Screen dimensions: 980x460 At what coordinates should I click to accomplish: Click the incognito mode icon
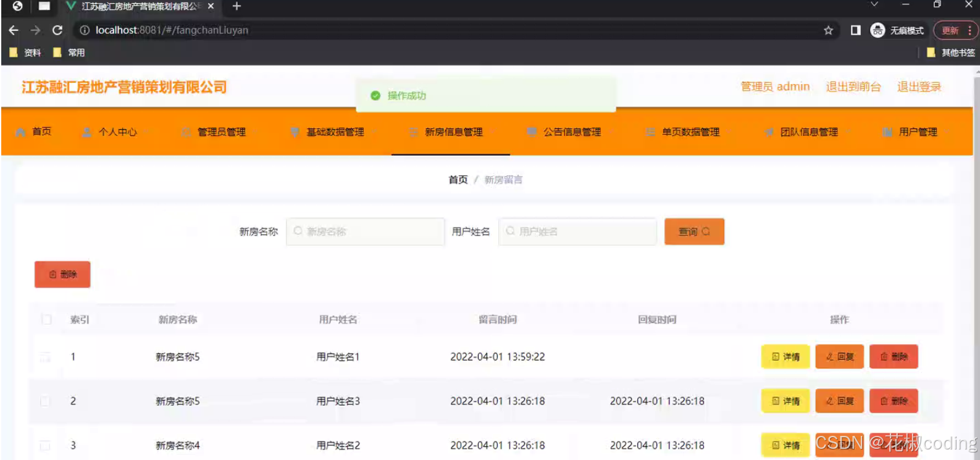877,30
